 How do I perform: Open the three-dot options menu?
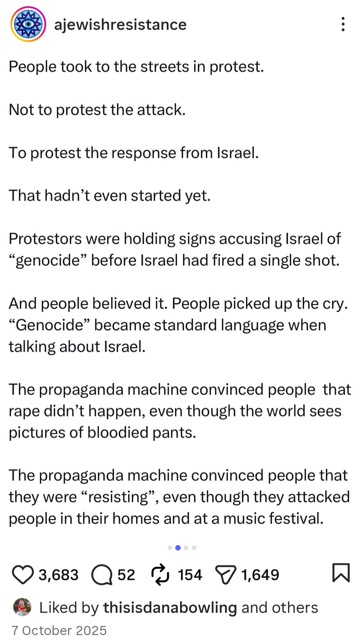tap(343, 24)
